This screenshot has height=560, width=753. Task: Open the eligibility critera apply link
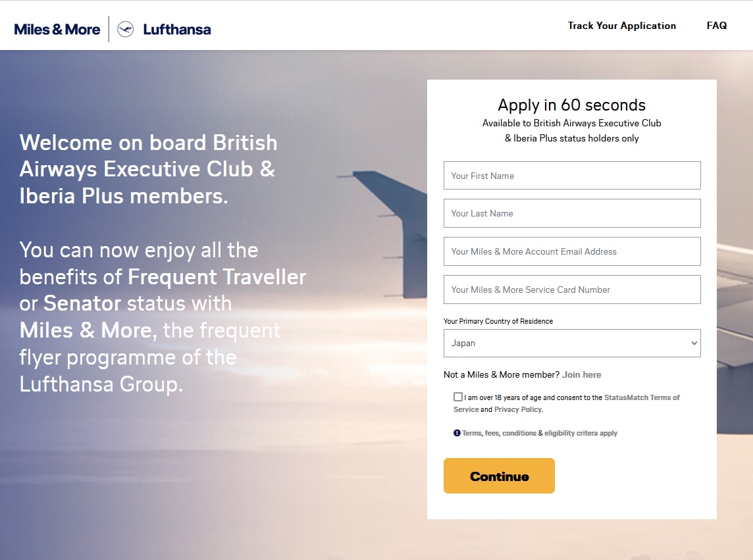[581, 434]
